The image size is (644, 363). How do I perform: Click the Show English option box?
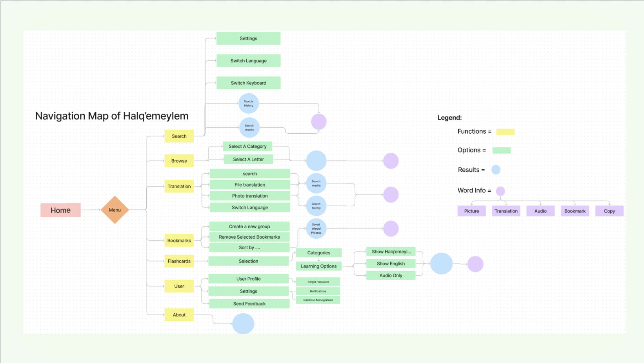(x=391, y=263)
